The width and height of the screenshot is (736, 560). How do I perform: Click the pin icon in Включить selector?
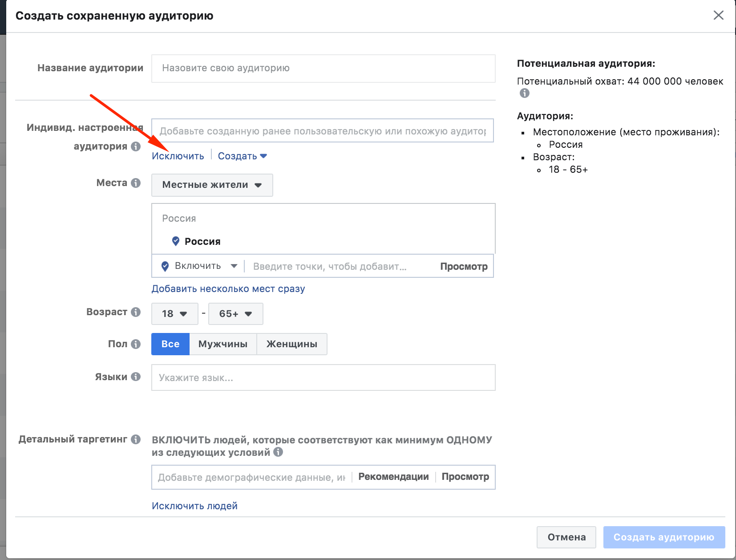165,266
